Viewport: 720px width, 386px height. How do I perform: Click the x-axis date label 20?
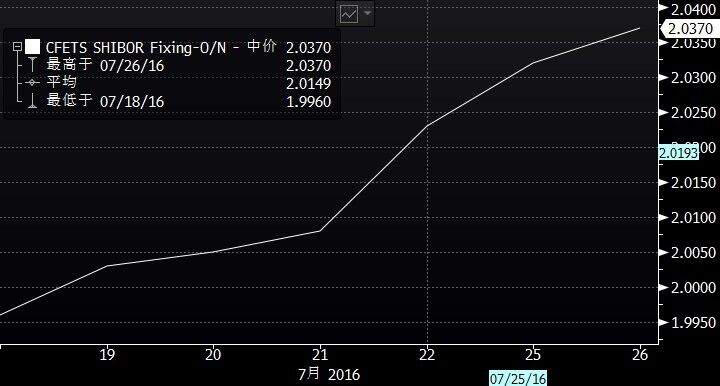pyautogui.click(x=213, y=354)
